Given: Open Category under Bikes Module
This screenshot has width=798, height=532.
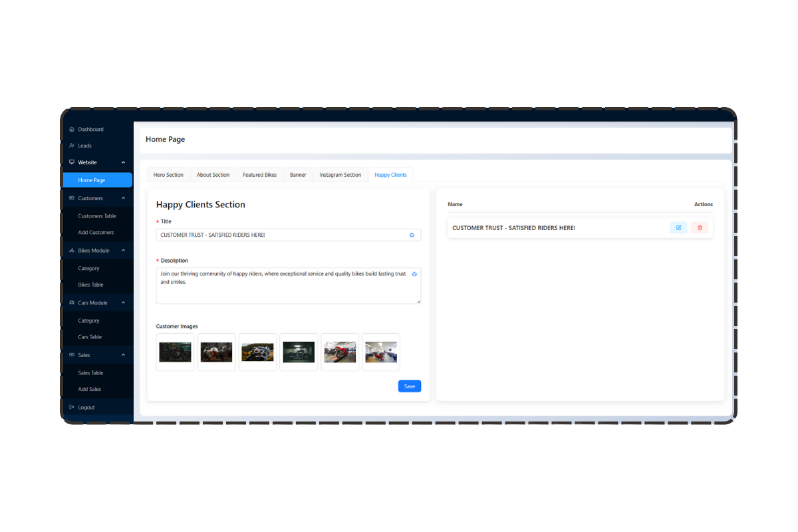Looking at the screenshot, I should (x=88, y=269).
